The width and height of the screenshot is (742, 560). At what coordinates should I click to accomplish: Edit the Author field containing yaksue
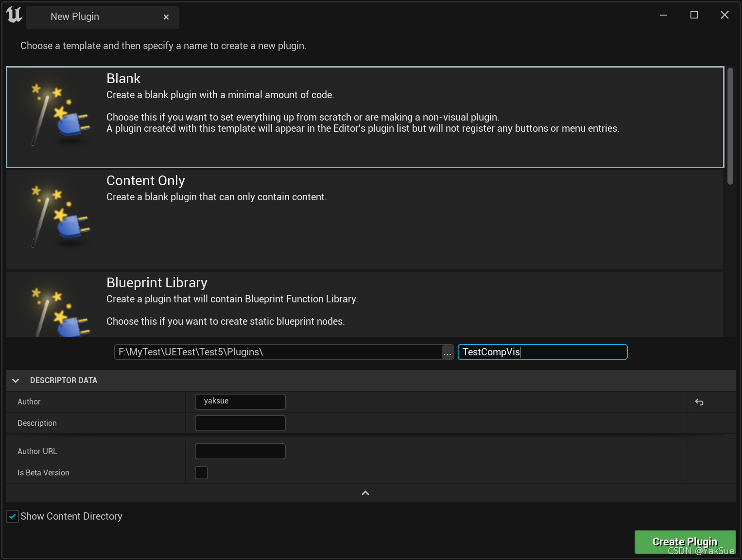[x=240, y=402]
